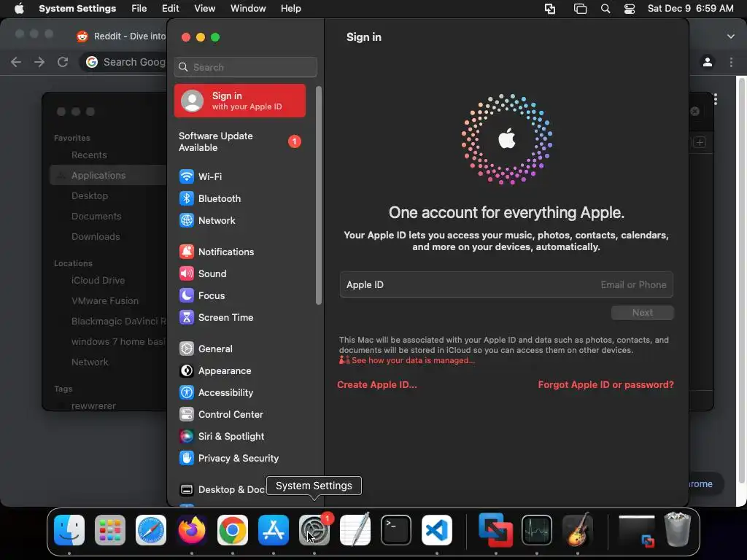
Task: Open See how your data is managed
Action: tap(413, 360)
